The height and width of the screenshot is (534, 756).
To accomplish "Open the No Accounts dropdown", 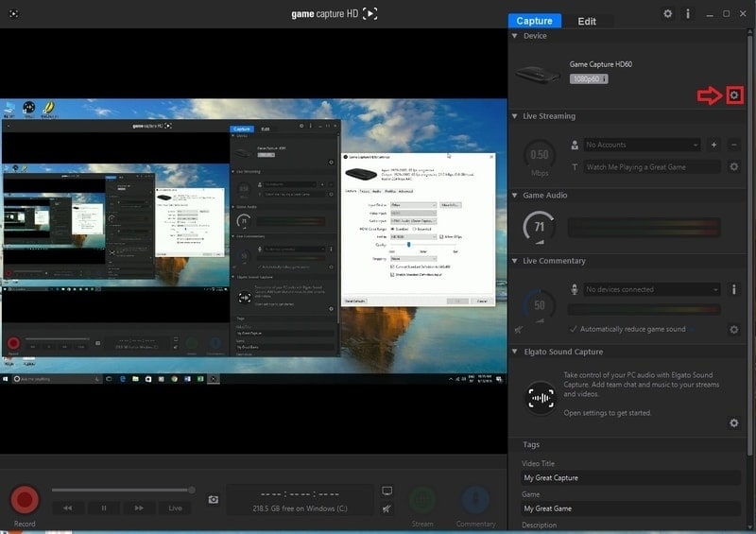I will point(642,145).
